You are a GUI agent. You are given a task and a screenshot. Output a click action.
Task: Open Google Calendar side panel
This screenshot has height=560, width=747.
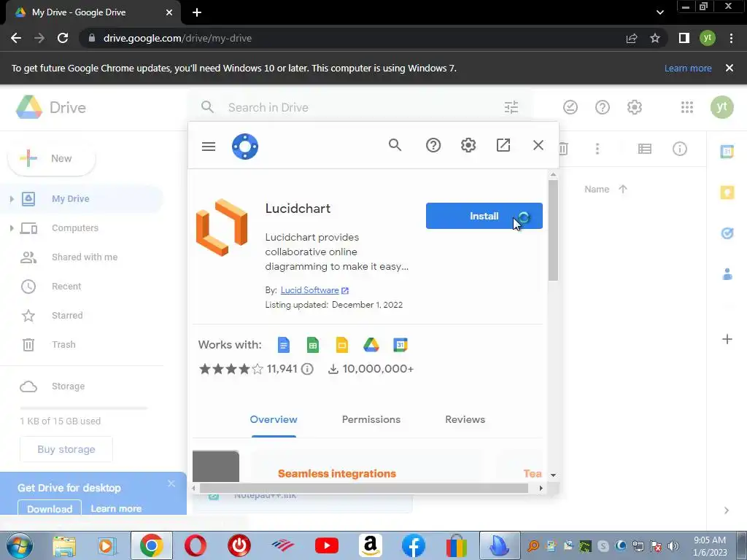[727, 152]
